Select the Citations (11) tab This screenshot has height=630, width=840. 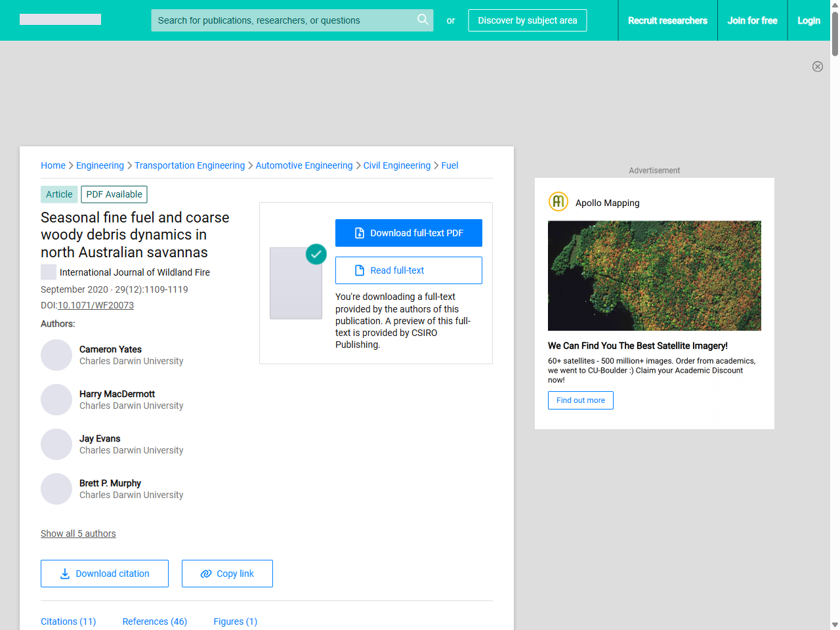(x=68, y=621)
